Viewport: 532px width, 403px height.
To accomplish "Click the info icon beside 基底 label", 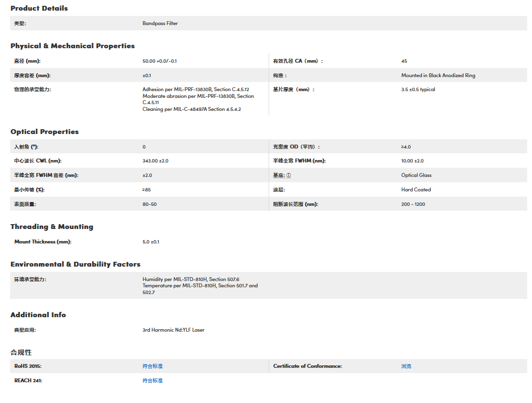I will (x=289, y=175).
